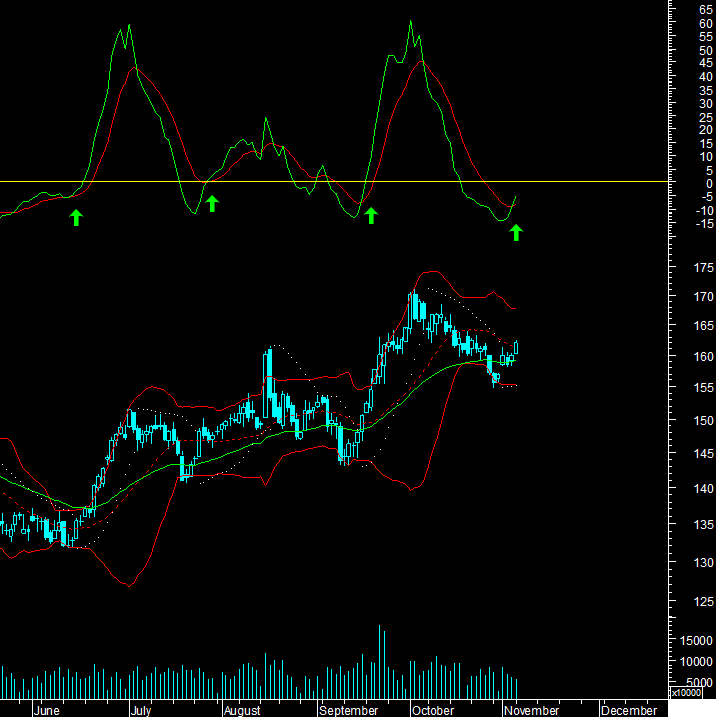Click the 155 price axis value

pos(704,387)
